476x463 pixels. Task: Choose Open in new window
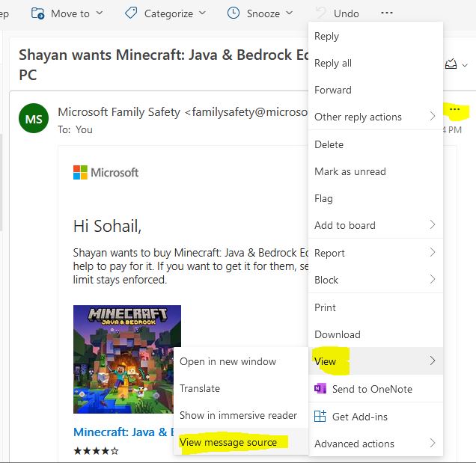pyautogui.click(x=241, y=361)
